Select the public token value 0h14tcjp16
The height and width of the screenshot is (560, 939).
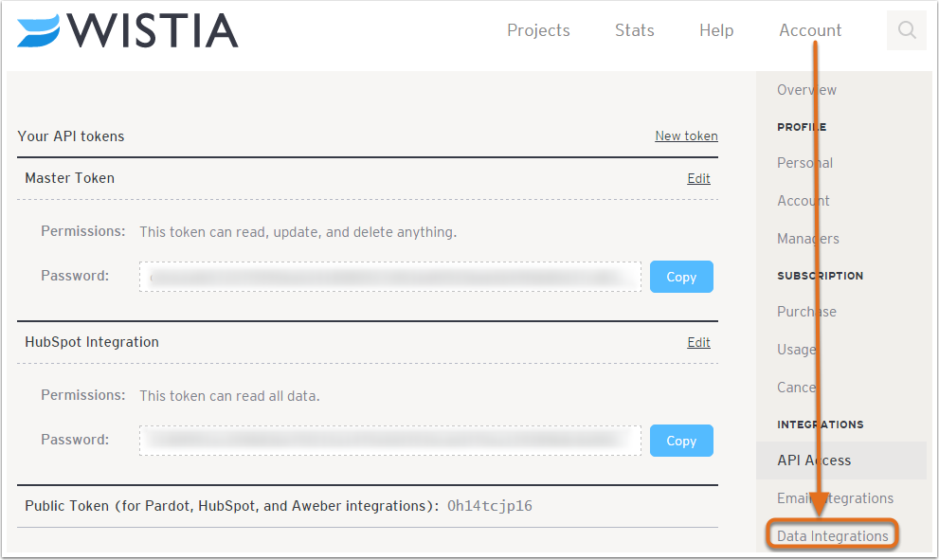point(489,506)
